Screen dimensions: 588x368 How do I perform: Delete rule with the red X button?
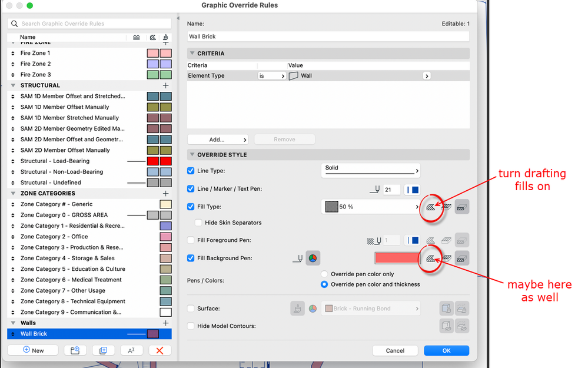point(160,350)
